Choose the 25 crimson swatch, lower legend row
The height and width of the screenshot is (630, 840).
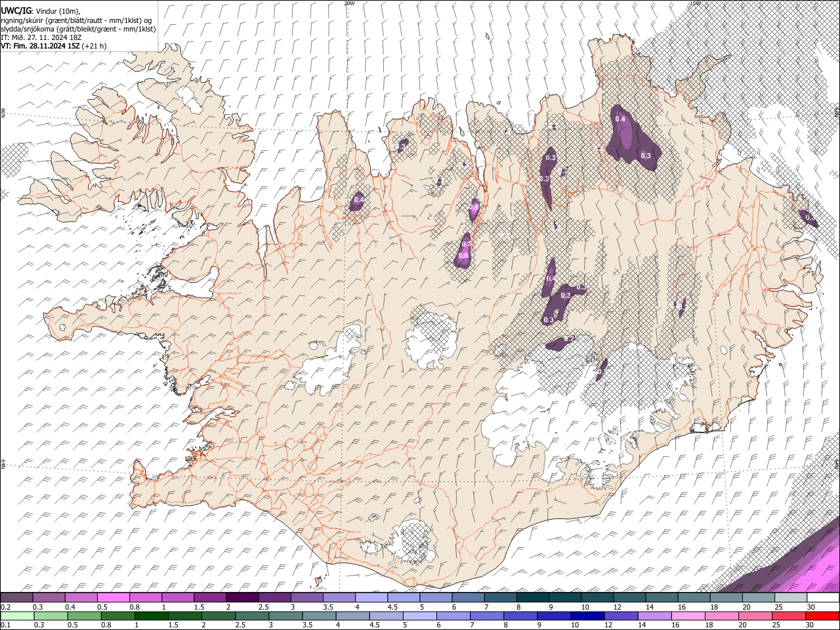(x=788, y=616)
